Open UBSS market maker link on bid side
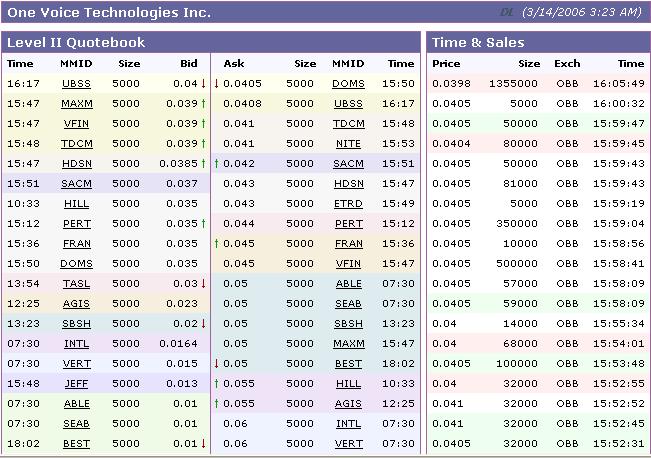Image resolution: width=651 pixels, height=458 pixels. coord(76,83)
